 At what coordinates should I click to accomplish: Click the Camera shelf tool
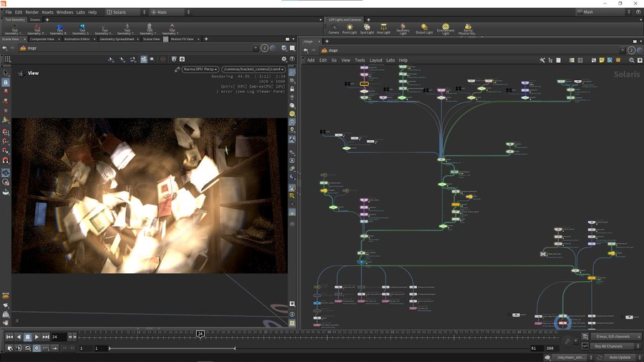pos(333,29)
